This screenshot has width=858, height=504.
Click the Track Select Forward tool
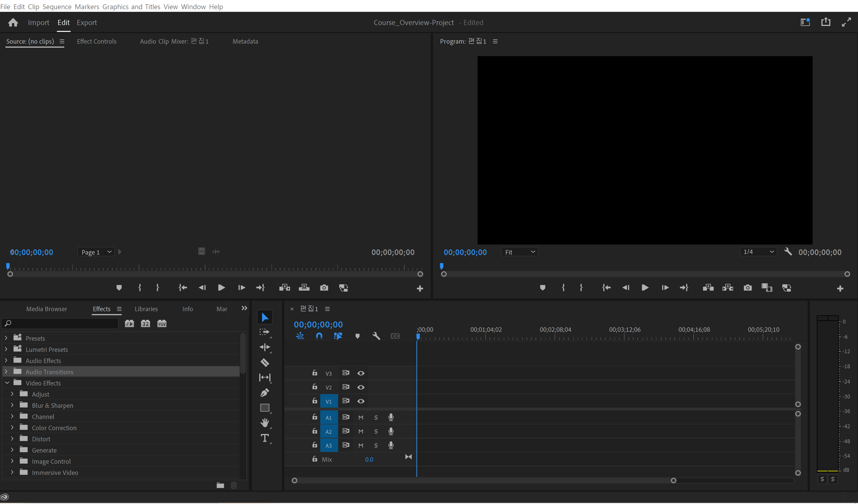(x=265, y=332)
